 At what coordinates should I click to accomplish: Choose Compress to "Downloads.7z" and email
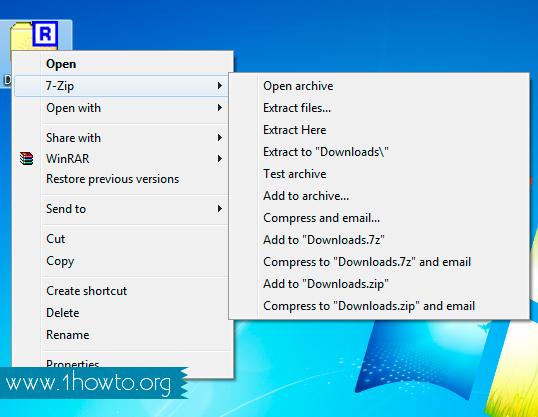coord(379,262)
